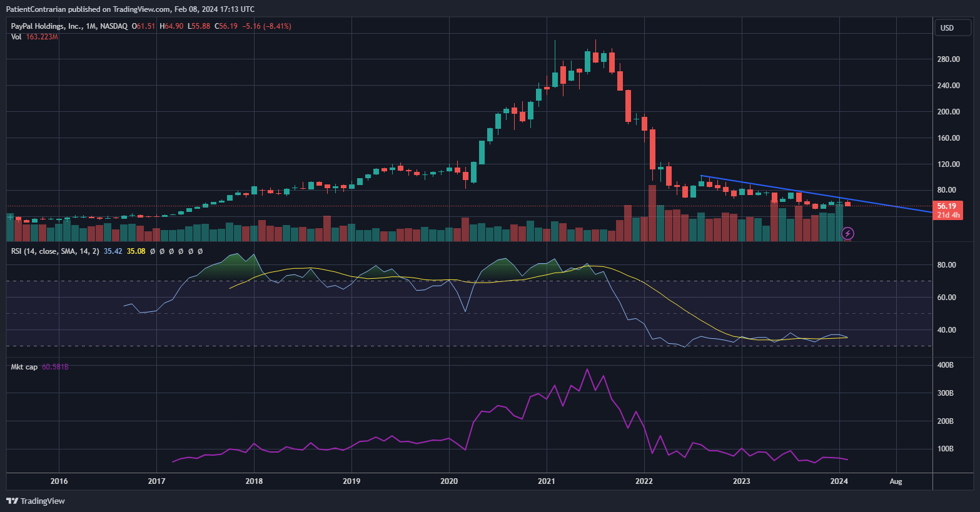Click 2019 on the time axis
Screen dimensions: 980x512
[x=351, y=481]
